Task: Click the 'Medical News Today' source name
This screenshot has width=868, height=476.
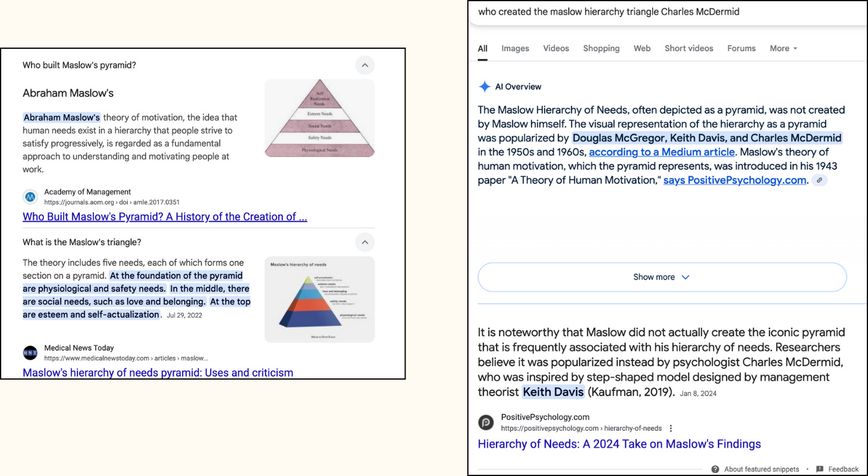Action: click(79, 347)
